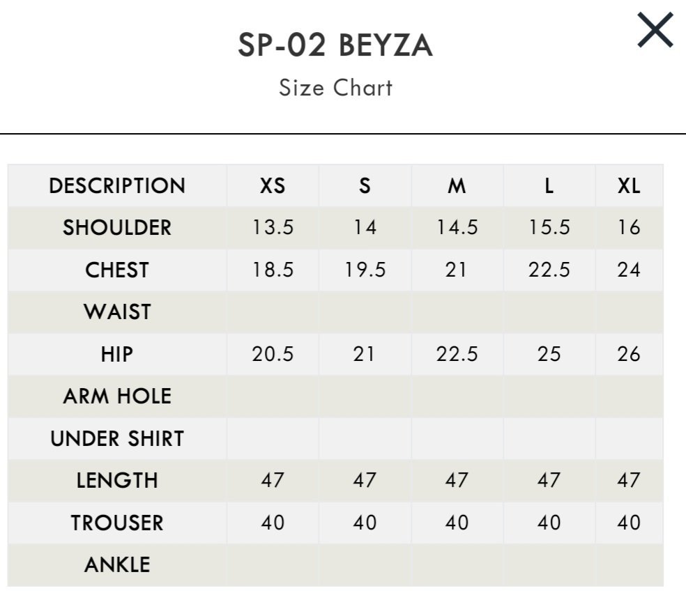Click the SHOULDER row label
The image size is (686, 616).
click(x=117, y=228)
